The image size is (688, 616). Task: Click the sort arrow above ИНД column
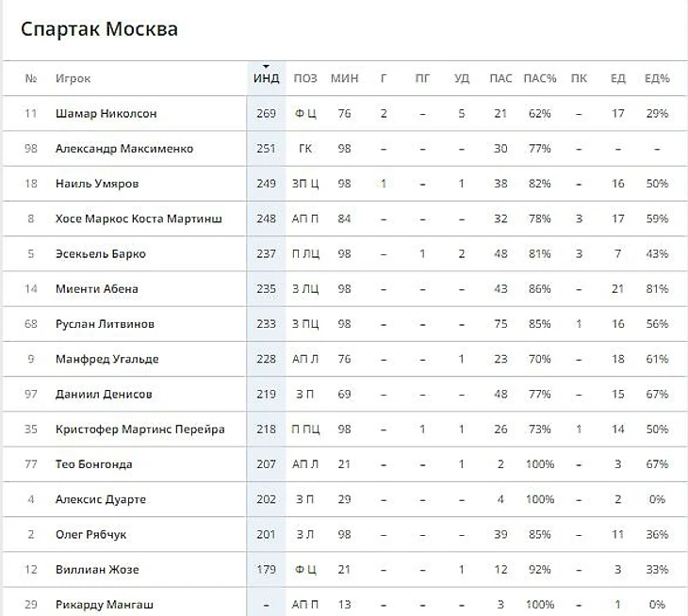pyautogui.click(x=266, y=67)
